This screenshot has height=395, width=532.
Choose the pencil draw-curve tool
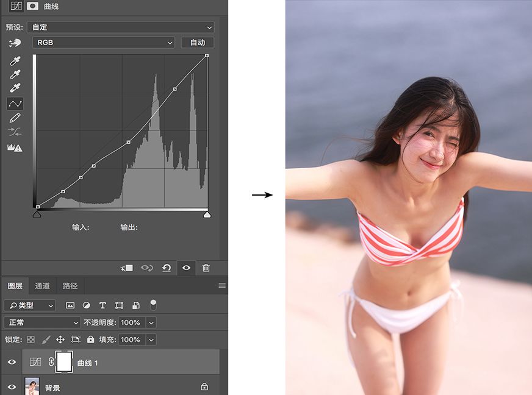pyautogui.click(x=15, y=118)
